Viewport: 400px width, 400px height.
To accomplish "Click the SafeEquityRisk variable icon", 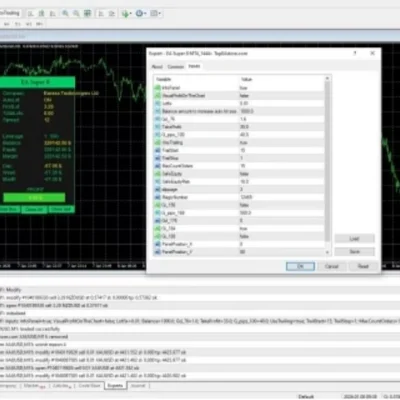I will pos(158,182).
